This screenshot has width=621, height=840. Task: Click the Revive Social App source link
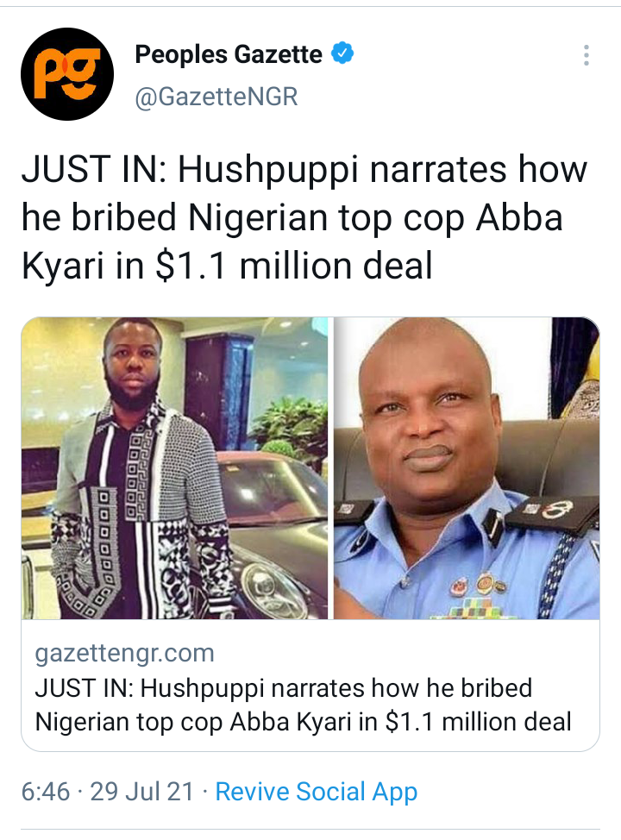[x=317, y=792]
